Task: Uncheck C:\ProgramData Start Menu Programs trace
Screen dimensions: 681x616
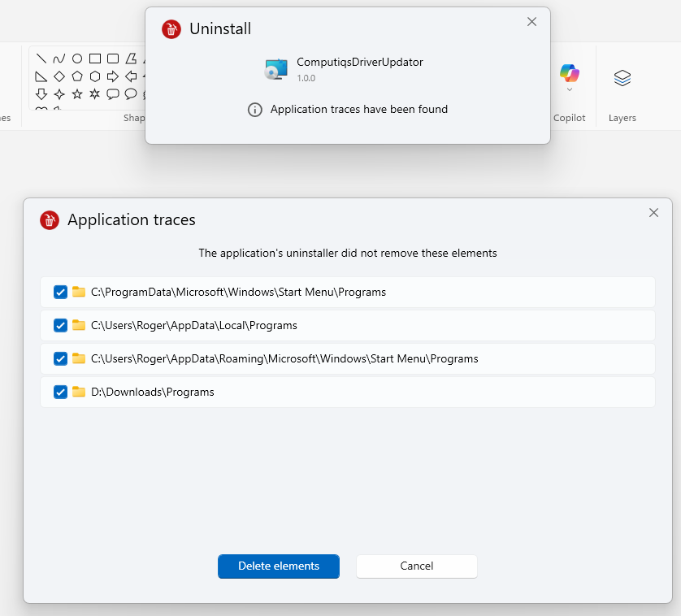Action: [x=60, y=292]
